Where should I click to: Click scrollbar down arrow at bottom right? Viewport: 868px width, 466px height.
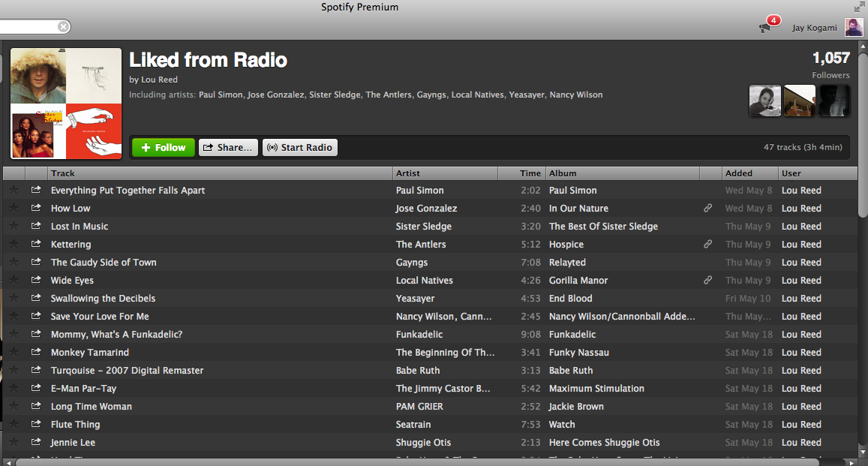coord(863,452)
